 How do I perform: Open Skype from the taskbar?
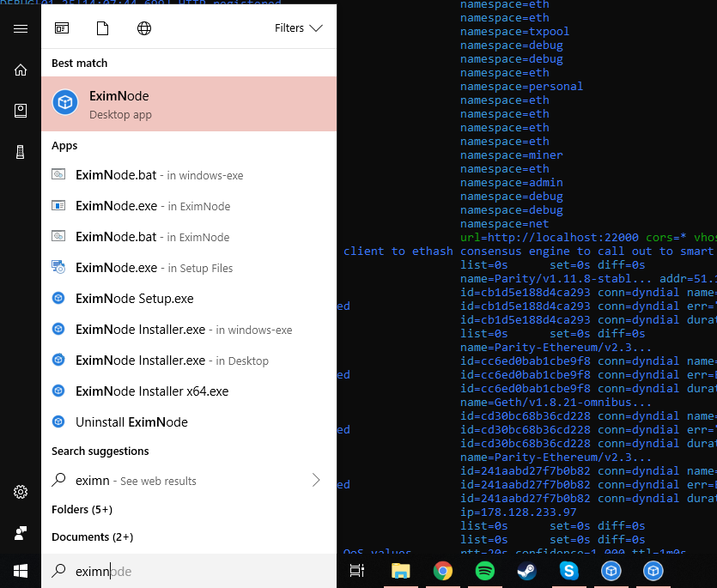click(x=568, y=571)
